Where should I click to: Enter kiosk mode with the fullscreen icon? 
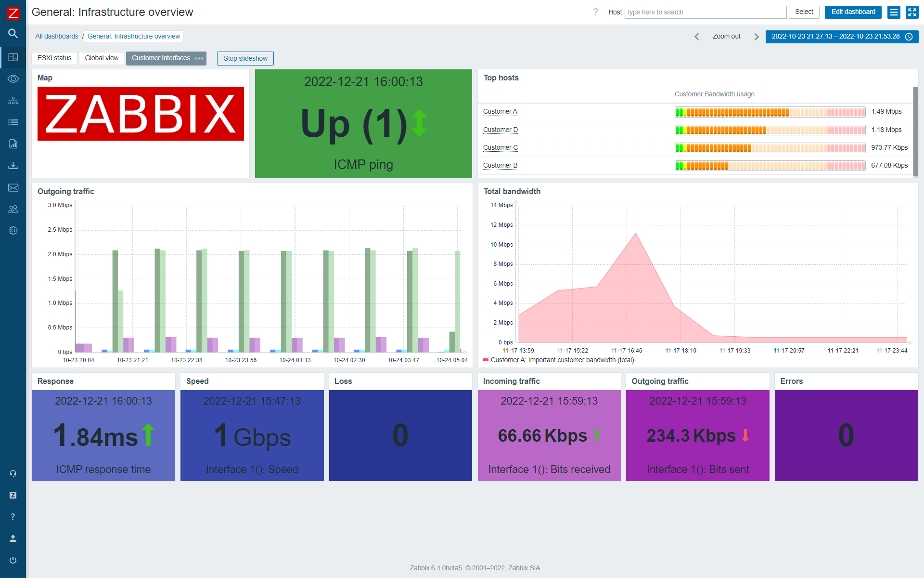(x=912, y=12)
